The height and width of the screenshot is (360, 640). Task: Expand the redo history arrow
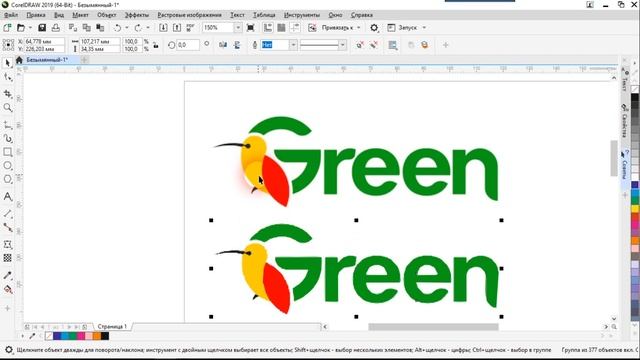(147, 27)
